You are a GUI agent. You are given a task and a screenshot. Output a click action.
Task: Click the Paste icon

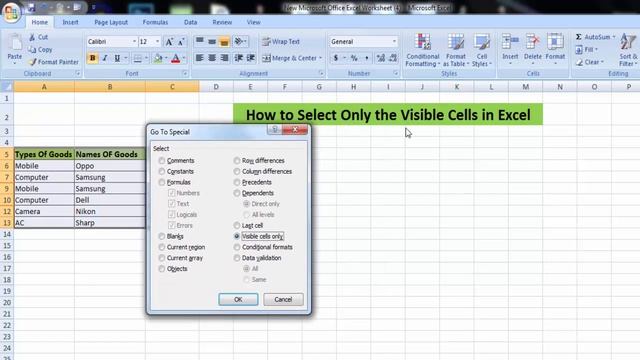click(15, 43)
